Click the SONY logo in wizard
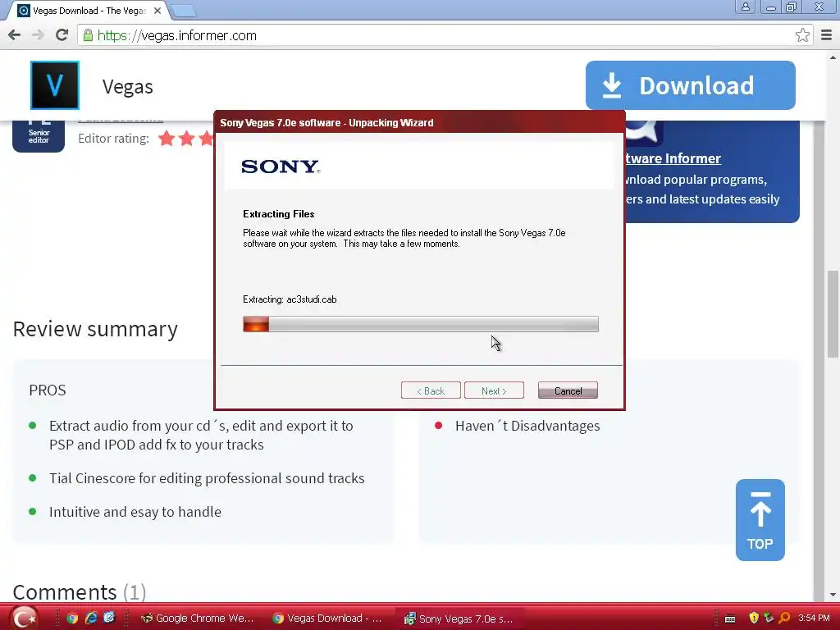The width and height of the screenshot is (840, 630). pos(281,167)
